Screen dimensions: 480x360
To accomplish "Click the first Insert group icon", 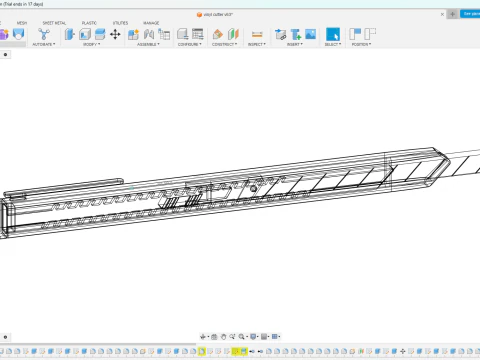I will point(280,34).
